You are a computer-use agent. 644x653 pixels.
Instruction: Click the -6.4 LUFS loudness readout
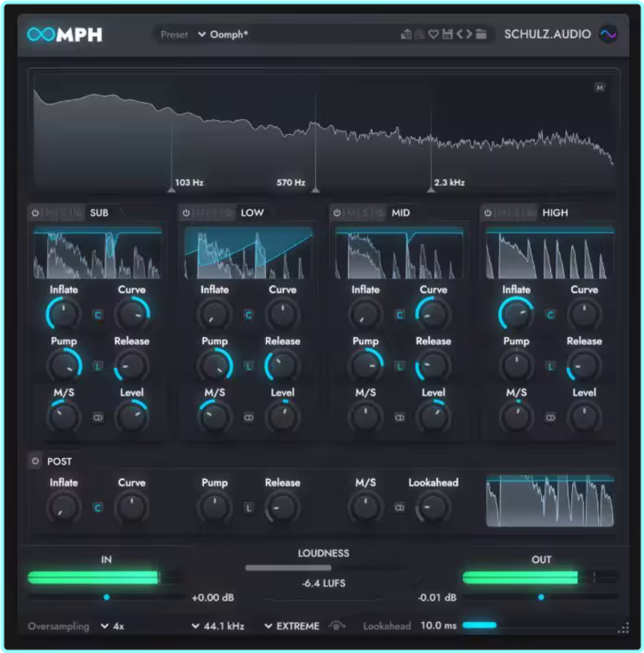324,583
